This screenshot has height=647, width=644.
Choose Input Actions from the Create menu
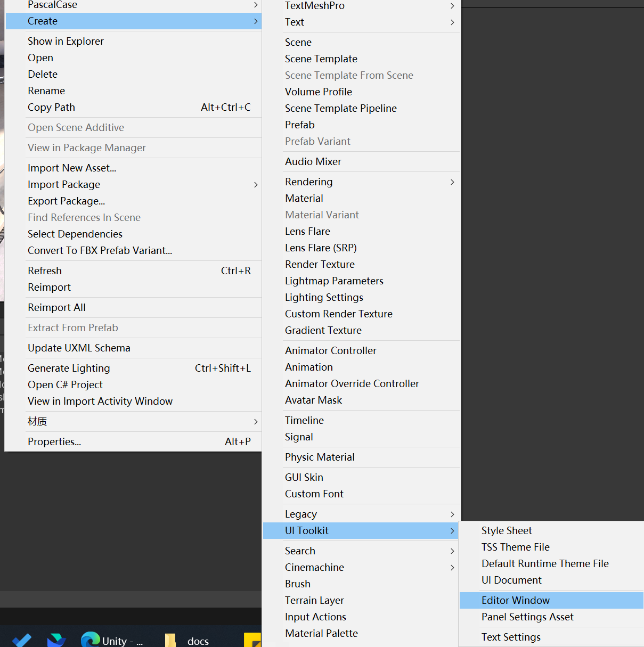(x=315, y=617)
